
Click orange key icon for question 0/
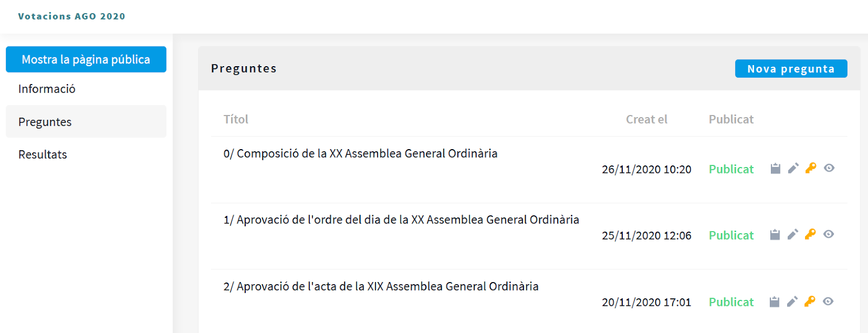pyautogui.click(x=811, y=168)
